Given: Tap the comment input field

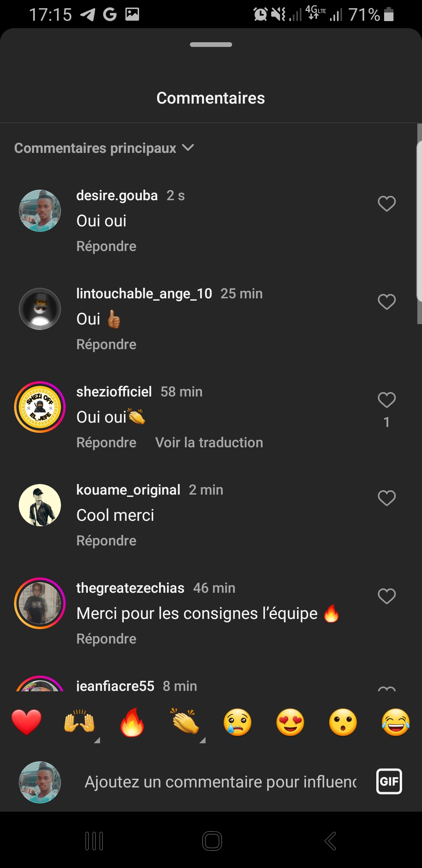Looking at the screenshot, I should point(220,782).
